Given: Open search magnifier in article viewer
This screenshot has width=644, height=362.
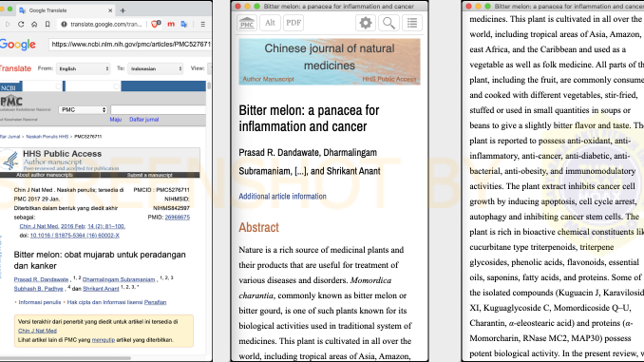Looking at the screenshot, I should pyautogui.click(x=388, y=23).
